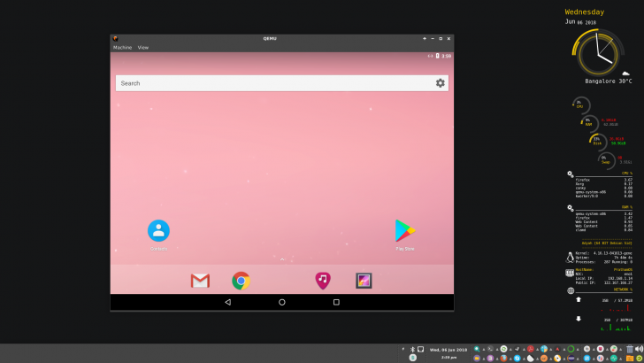
Task: Launch Firefox from the taskbar
Action: 503,358
